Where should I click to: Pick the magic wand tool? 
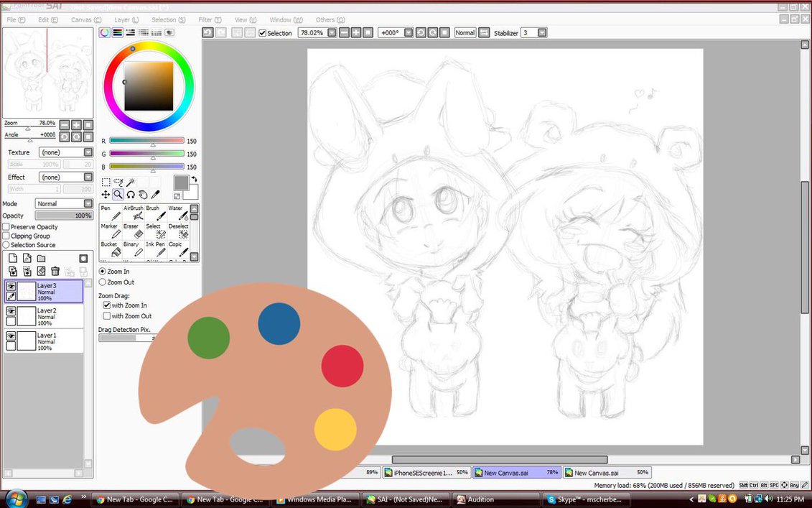click(x=131, y=182)
